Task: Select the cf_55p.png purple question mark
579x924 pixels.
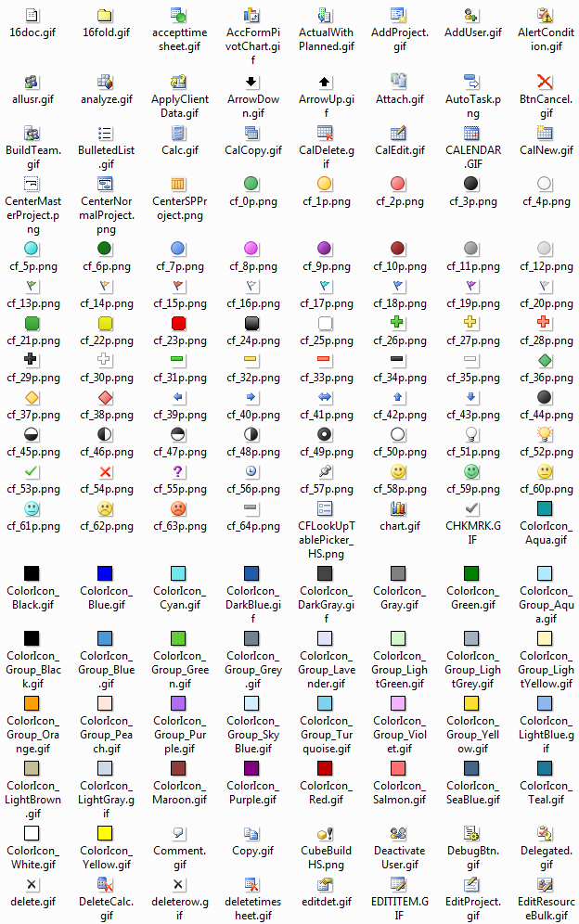Action: [178, 471]
